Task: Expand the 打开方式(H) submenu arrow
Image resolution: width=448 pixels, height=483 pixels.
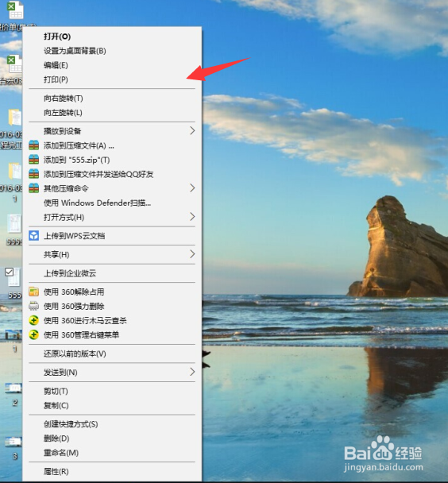Action: click(192, 217)
